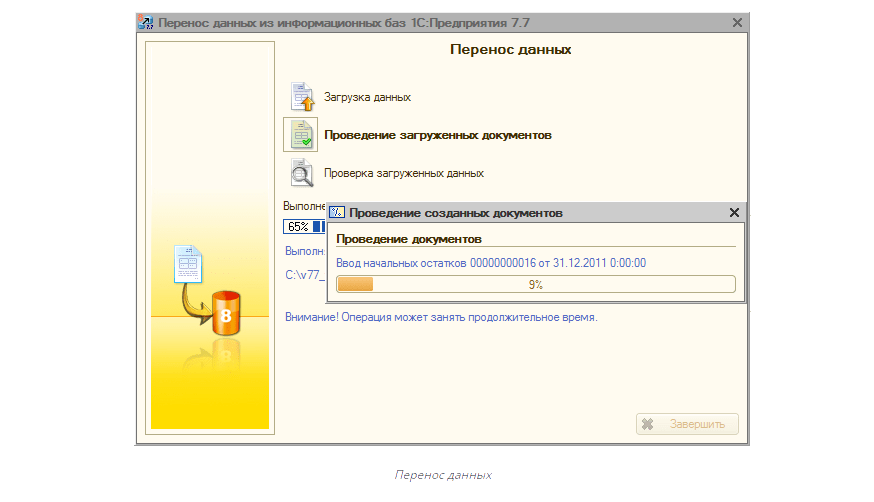Click the 'Ввод начальных остатков 0000000016' line
This screenshot has width=874, height=502.
[491, 263]
